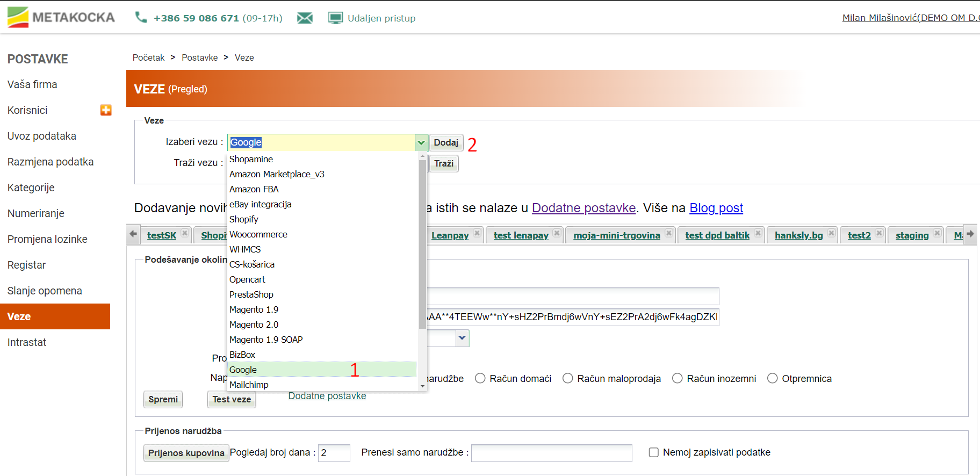Open Dodatne postavke link next to Test veze
Viewport: 980px width, 476px height.
tap(327, 396)
